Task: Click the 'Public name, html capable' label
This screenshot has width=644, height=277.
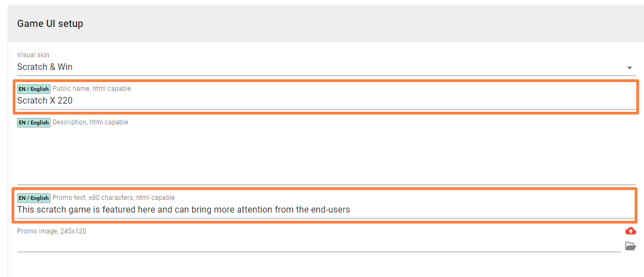Action: tap(92, 89)
